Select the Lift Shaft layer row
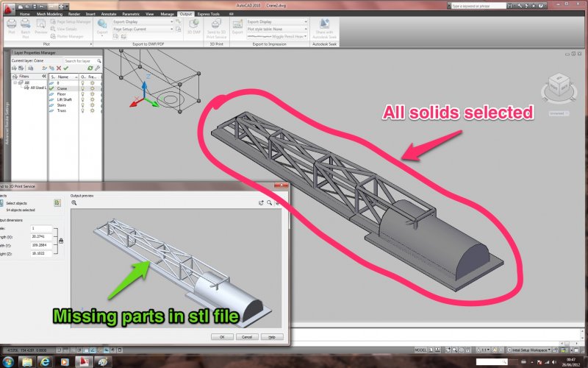 (76, 99)
